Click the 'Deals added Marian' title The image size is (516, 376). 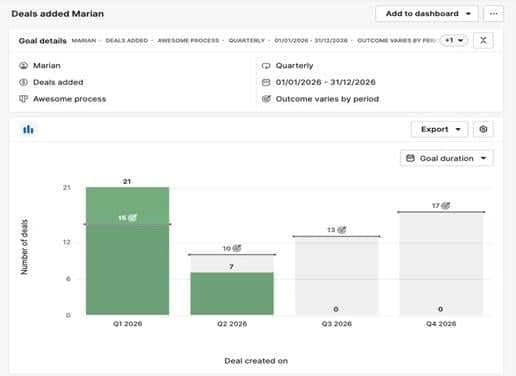coord(58,14)
